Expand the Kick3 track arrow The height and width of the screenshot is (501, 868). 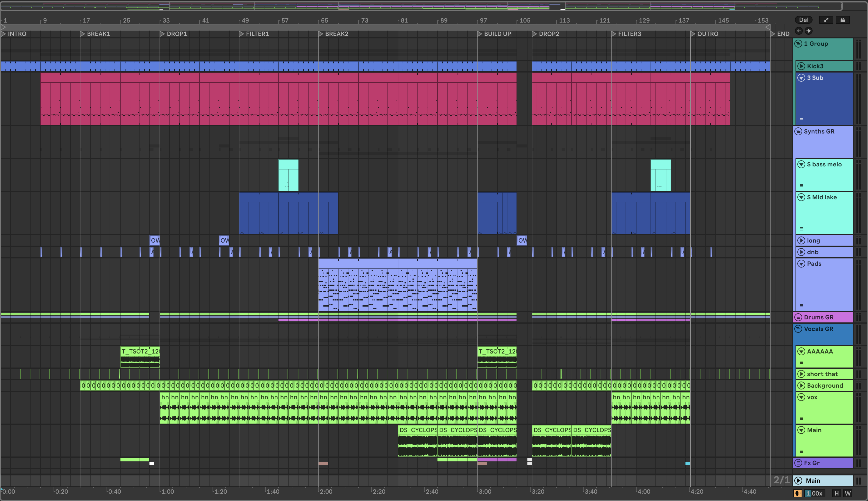click(801, 66)
